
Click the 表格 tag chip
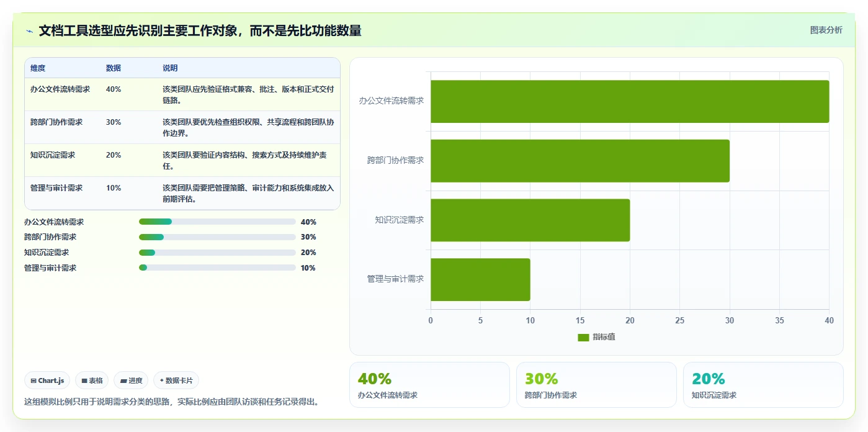click(x=92, y=380)
